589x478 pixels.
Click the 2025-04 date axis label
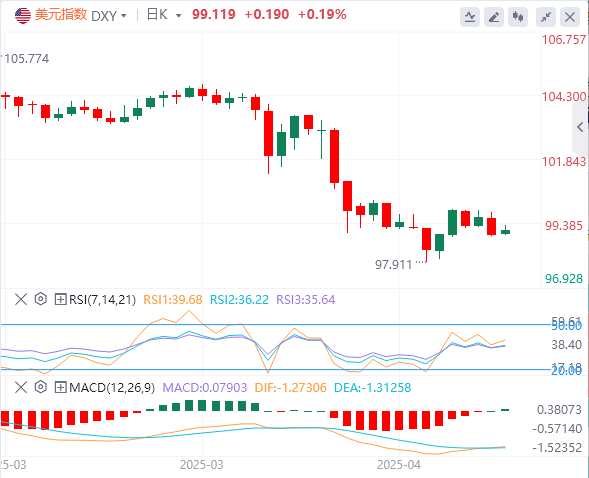point(399,465)
